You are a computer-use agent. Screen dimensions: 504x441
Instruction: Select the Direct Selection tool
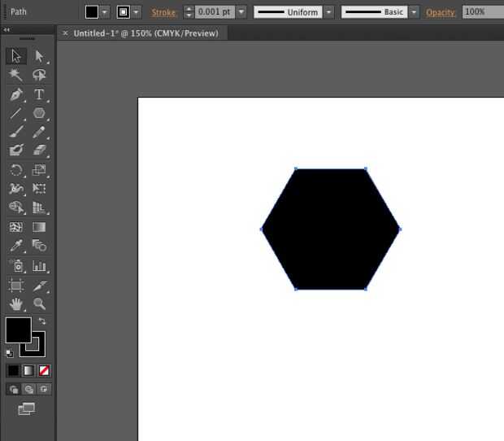pyautogui.click(x=39, y=56)
